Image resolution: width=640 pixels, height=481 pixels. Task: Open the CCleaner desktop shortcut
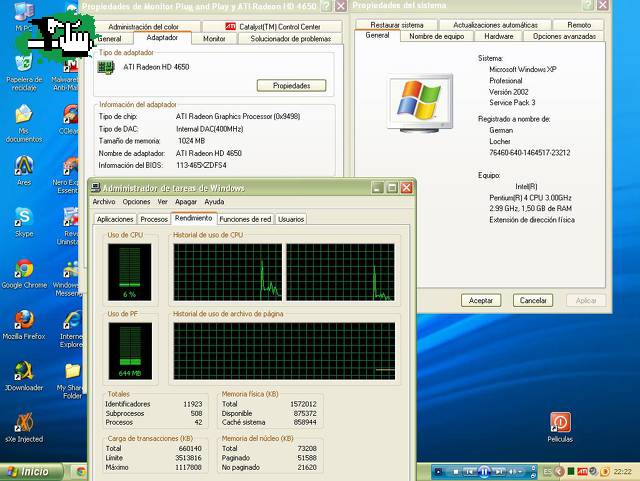[69, 120]
